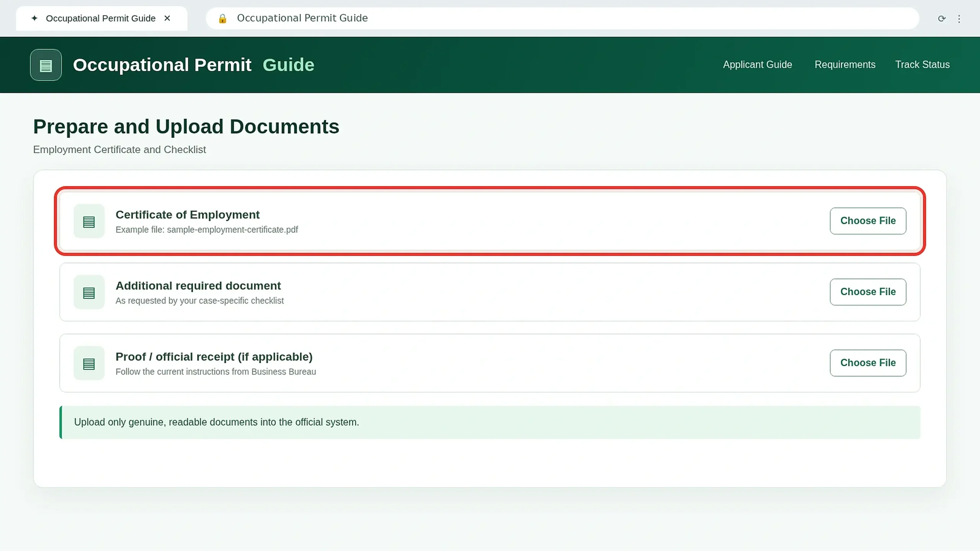Click the 'Occupational Permit' site title in the header

point(162,65)
